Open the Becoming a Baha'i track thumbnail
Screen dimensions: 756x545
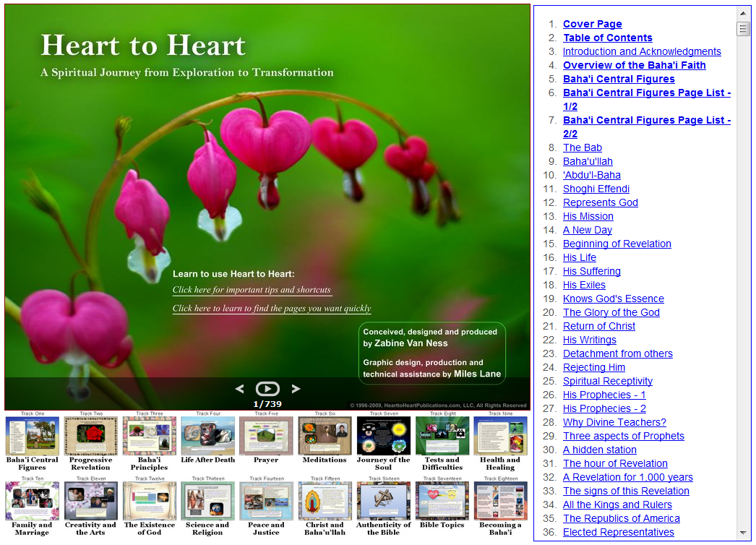500,501
